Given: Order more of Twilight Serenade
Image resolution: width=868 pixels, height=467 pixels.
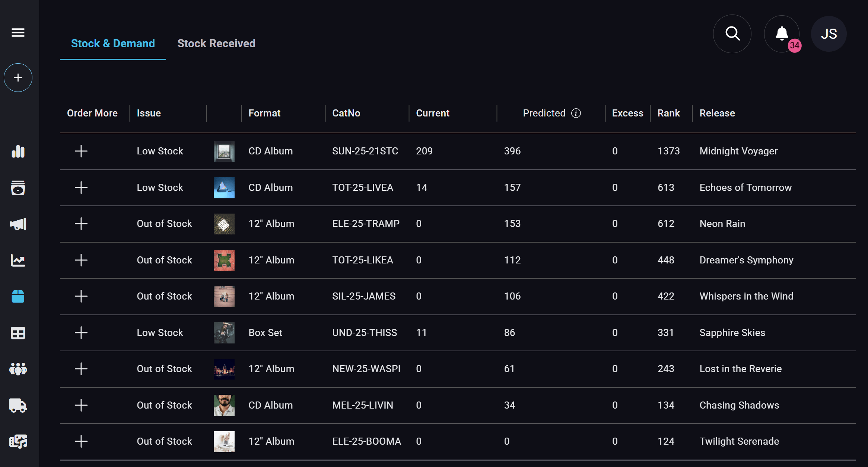Looking at the screenshot, I should point(81,441).
